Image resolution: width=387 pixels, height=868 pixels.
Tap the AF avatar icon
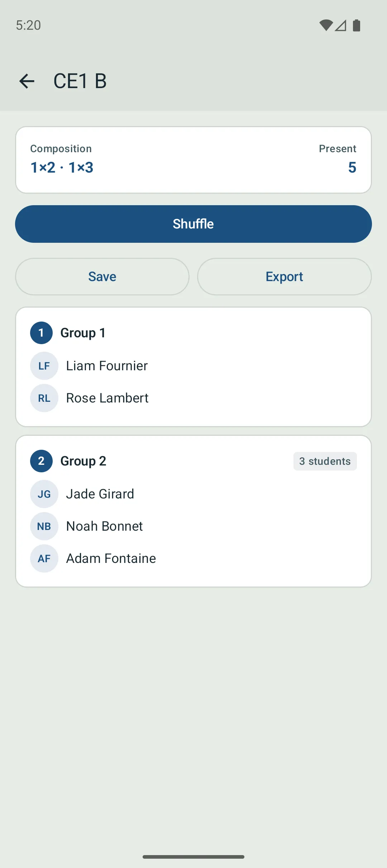[44, 558]
